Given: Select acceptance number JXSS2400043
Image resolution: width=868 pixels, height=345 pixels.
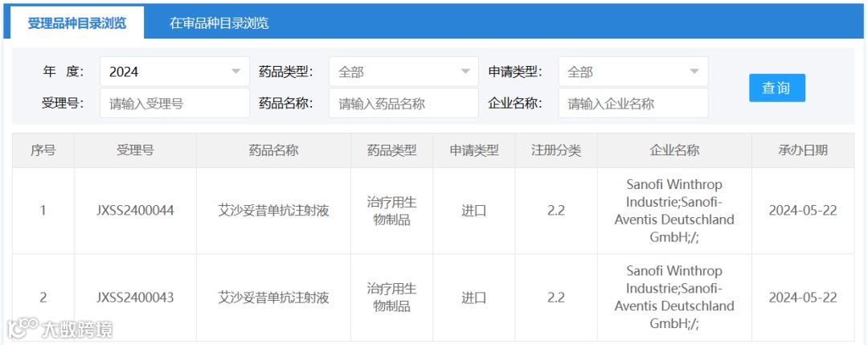Looking at the screenshot, I should [x=135, y=298].
